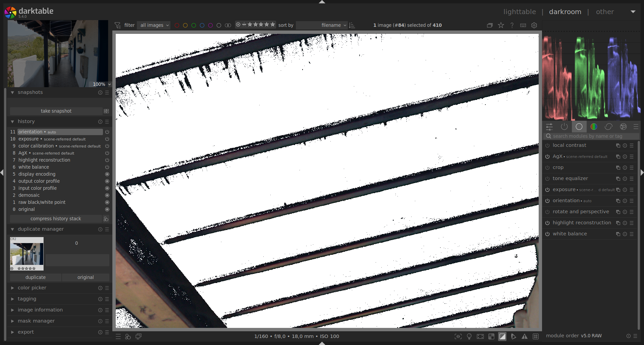
Task: Click the soft proofing icon
Action: click(514, 336)
